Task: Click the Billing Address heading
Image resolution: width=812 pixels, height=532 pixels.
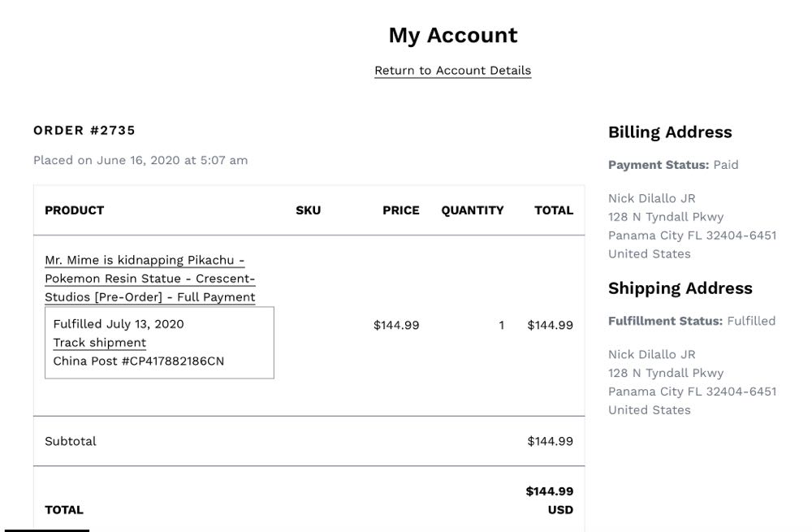Action: [670, 132]
